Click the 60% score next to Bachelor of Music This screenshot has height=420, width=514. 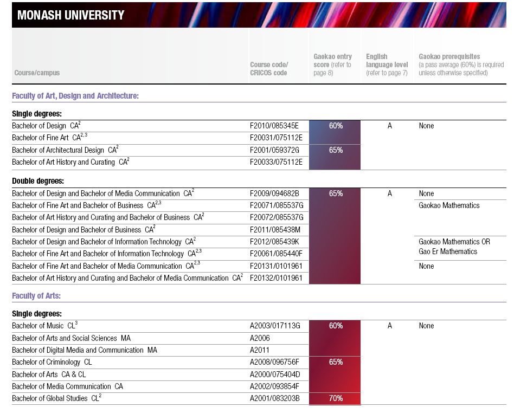[336, 326]
